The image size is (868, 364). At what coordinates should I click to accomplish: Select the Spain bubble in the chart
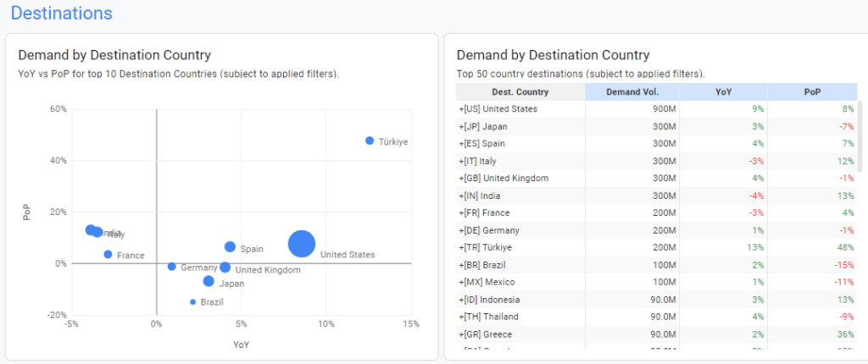pos(231,246)
